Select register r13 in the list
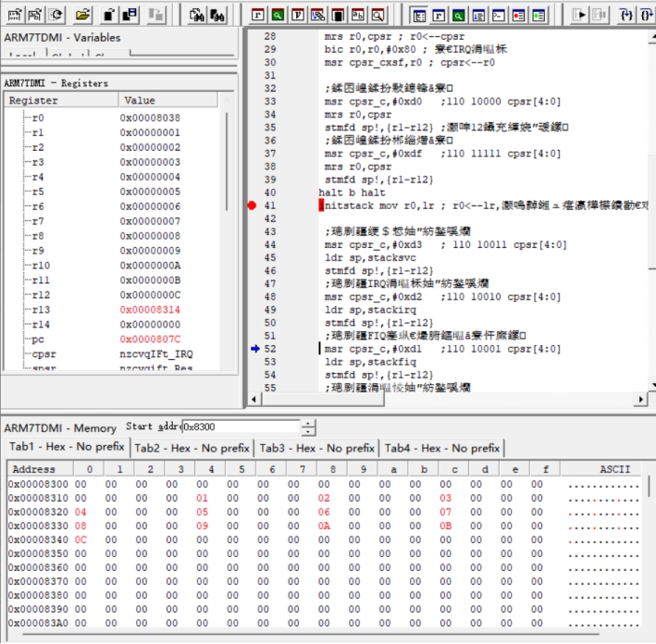The width and height of the screenshot is (656, 644). point(40,310)
